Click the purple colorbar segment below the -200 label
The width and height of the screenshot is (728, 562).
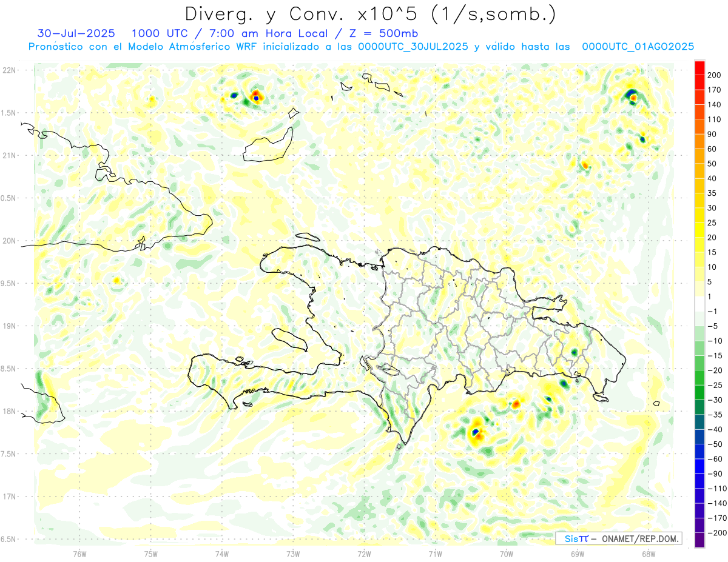pos(699,540)
